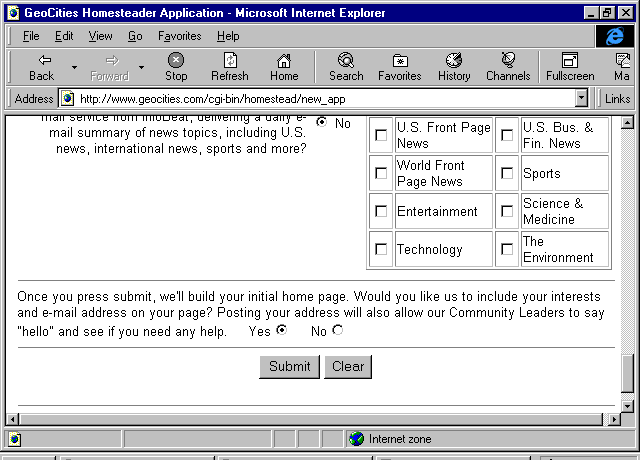
Task: Select No for including e-mail on page
Action: [338, 330]
